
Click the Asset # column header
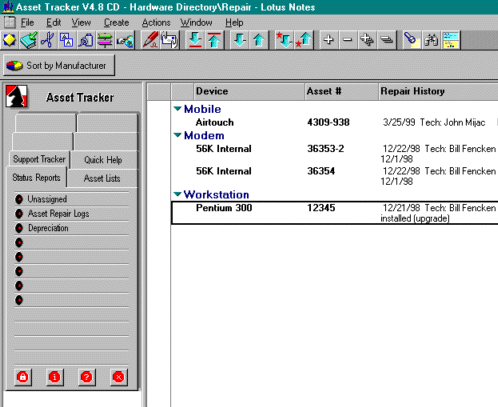pos(341,91)
